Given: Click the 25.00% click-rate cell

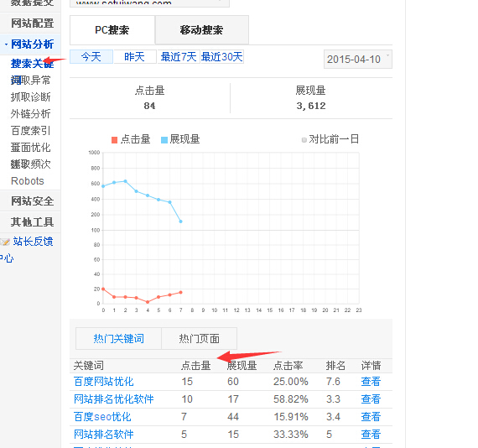Looking at the screenshot, I should pyautogui.click(x=291, y=382).
